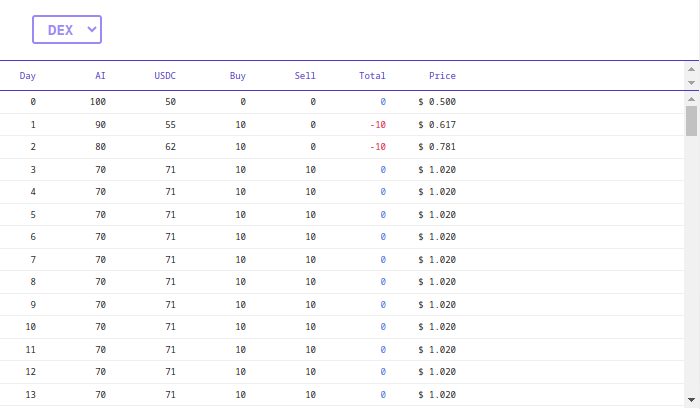Select the $ 0.781 price cell
Screen dimensions: 700x409
click(x=437, y=147)
